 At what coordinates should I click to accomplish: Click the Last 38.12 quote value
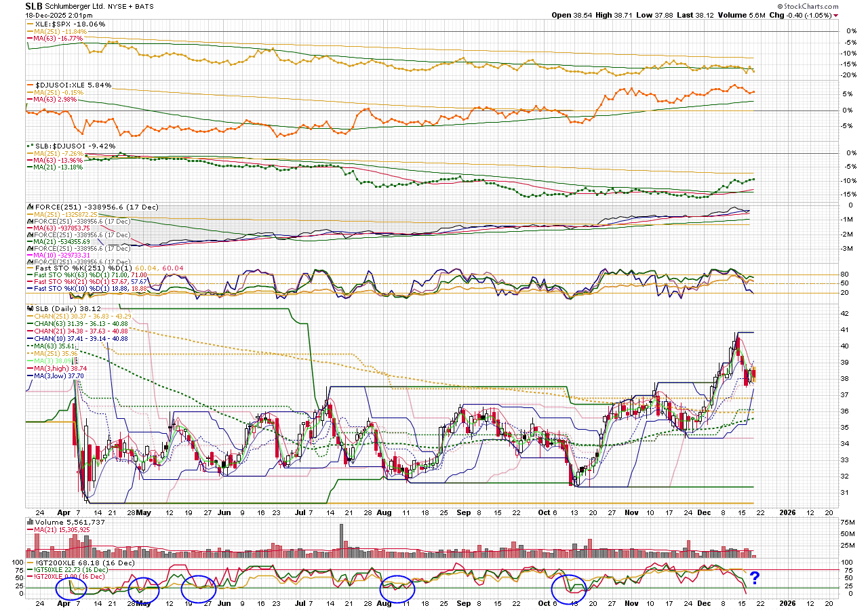pyautogui.click(x=696, y=15)
